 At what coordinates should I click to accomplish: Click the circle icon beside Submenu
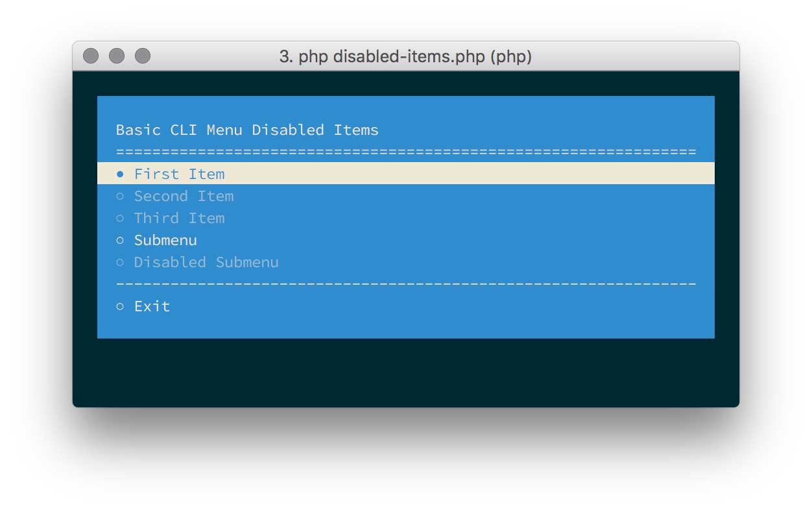point(120,240)
